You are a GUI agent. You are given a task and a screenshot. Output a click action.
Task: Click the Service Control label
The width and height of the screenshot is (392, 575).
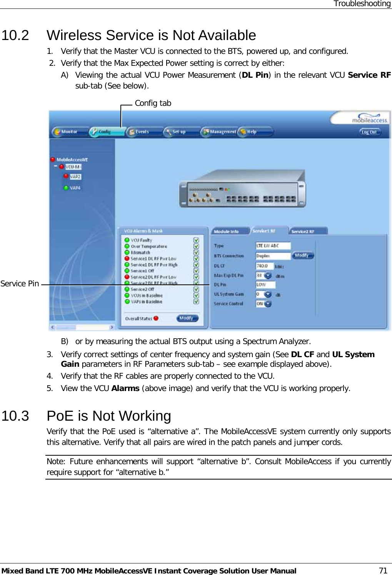point(229,304)
